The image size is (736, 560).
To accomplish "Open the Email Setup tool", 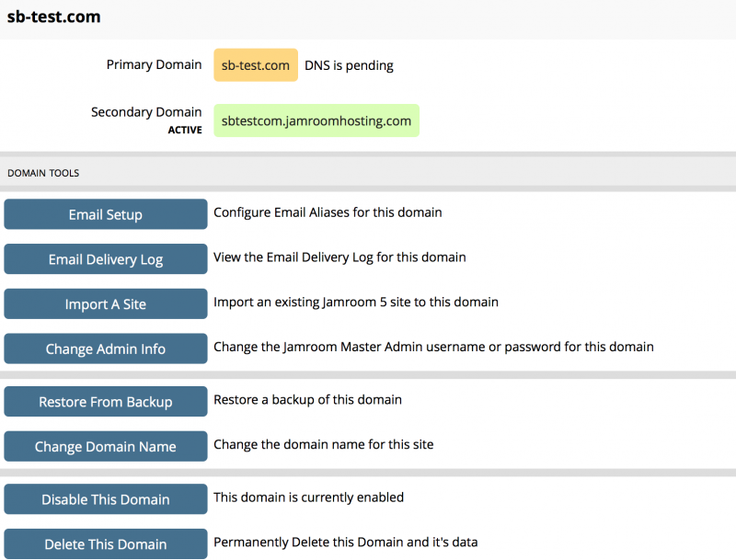I will 106,214.
